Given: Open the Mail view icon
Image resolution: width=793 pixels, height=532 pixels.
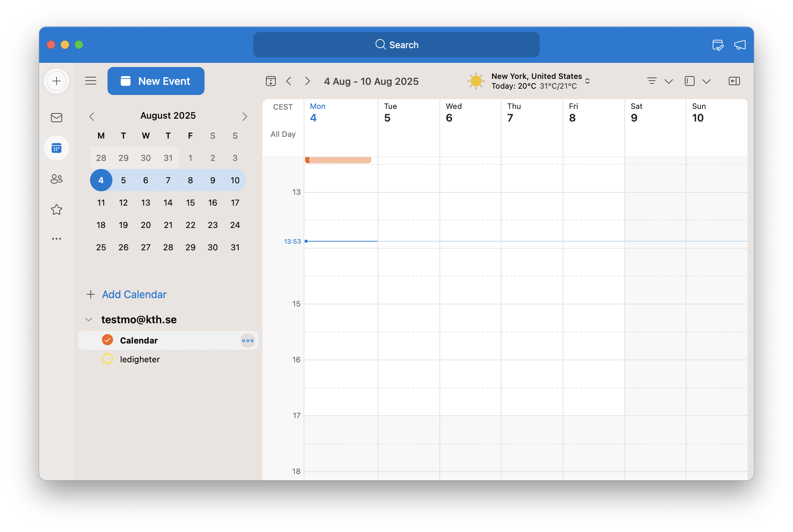Looking at the screenshot, I should pyautogui.click(x=57, y=118).
